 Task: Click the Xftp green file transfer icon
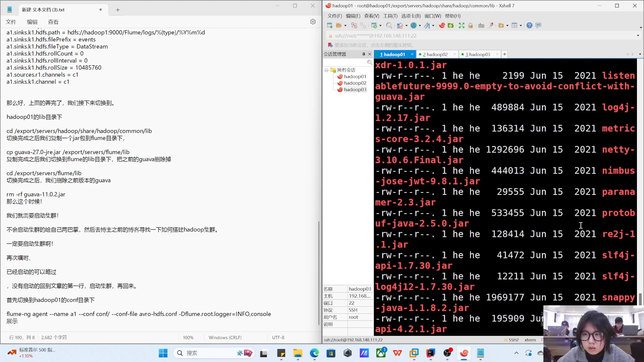[451, 25]
